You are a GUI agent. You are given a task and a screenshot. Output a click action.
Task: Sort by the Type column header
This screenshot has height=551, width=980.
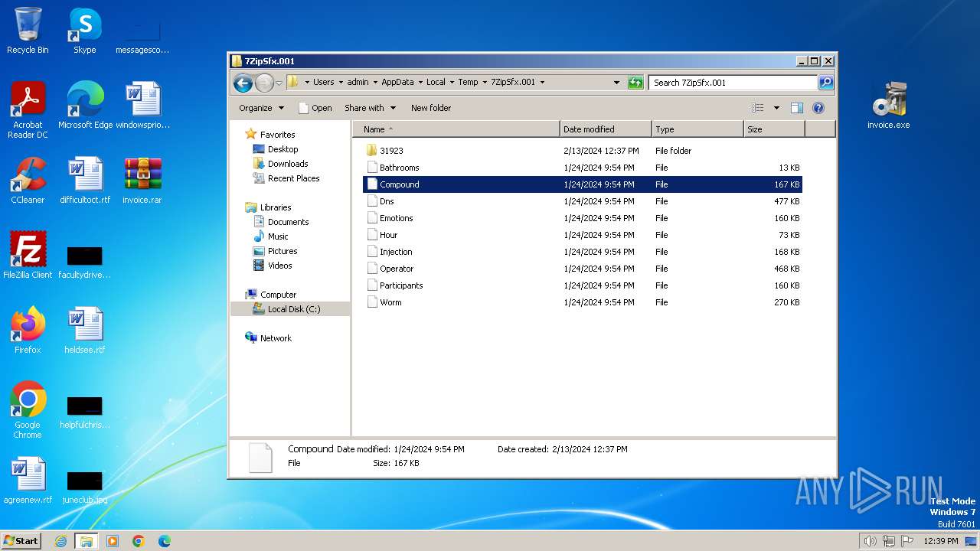[697, 129]
